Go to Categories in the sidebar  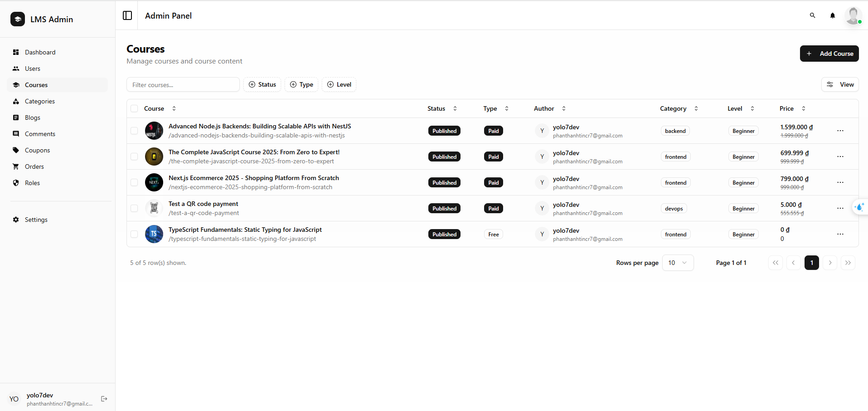click(x=40, y=101)
